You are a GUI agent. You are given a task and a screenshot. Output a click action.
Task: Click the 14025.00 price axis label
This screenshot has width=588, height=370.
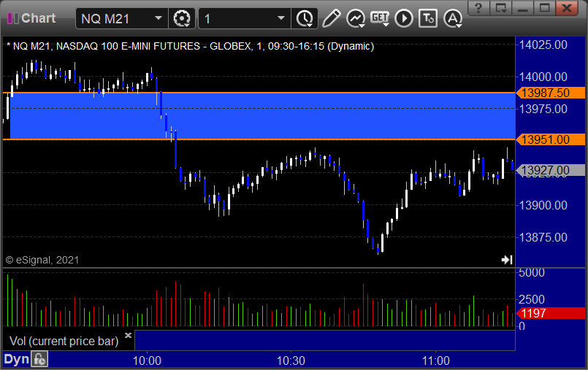tap(543, 45)
